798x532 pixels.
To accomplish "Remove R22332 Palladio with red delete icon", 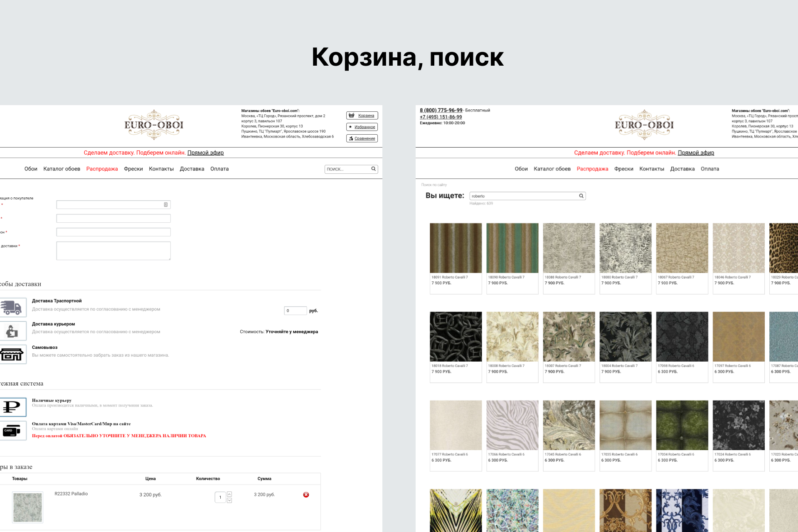I will [306, 495].
